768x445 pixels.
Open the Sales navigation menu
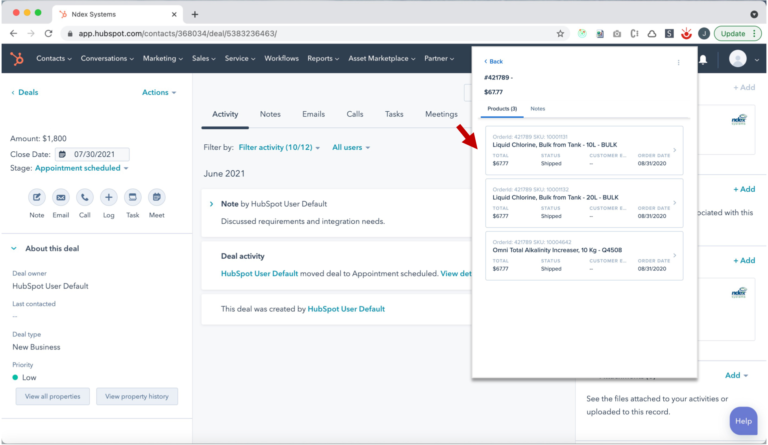click(x=204, y=59)
